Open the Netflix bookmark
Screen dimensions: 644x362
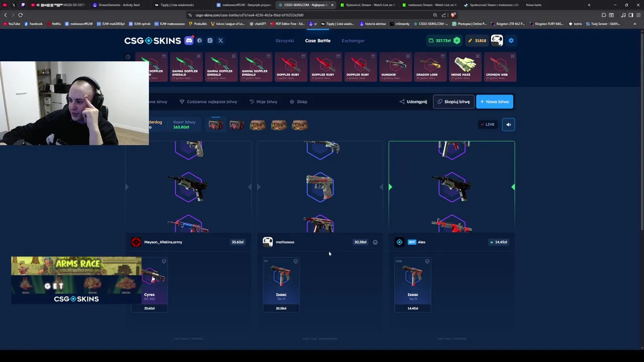[54, 24]
